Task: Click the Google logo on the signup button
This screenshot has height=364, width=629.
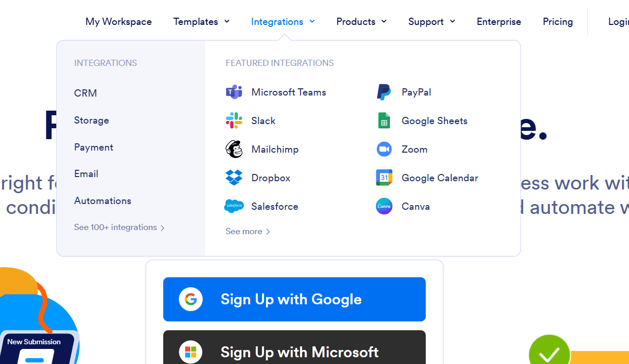Action: pyautogui.click(x=191, y=299)
